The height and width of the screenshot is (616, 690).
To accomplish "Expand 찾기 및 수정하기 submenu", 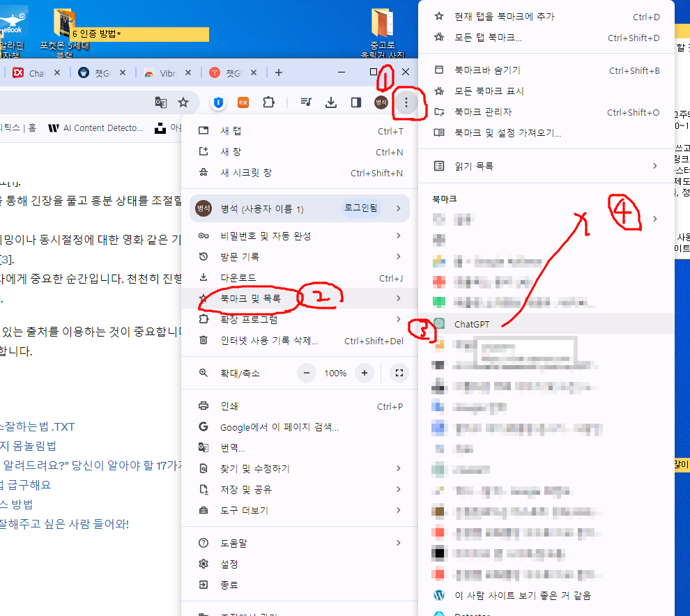I will (x=300, y=468).
